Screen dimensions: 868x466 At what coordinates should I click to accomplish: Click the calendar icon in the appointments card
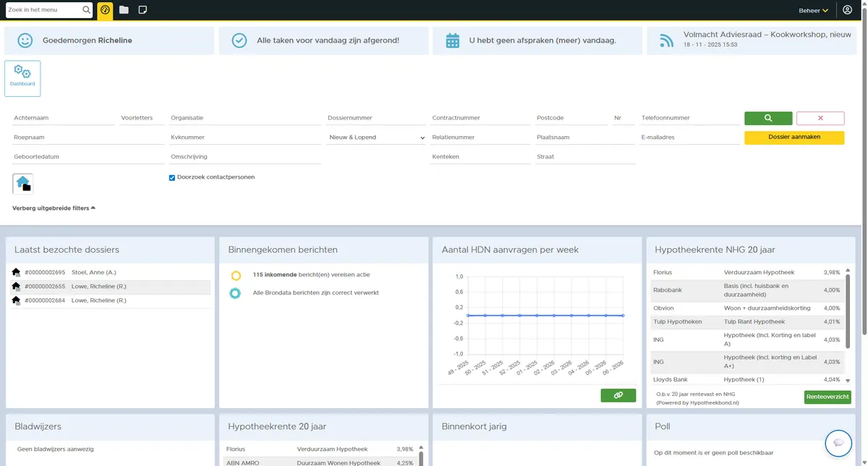[x=453, y=41]
